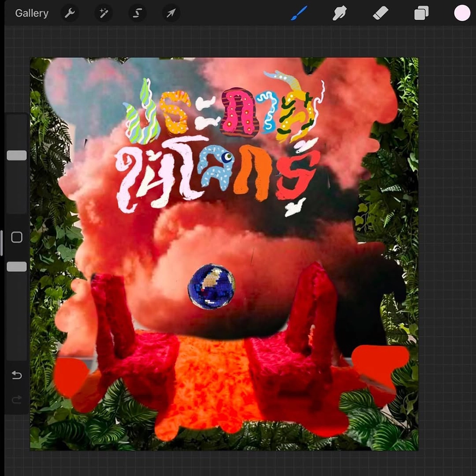Select the Smudge tool
The height and width of the screenshot is (476, 476).
[x=339, y=13]
